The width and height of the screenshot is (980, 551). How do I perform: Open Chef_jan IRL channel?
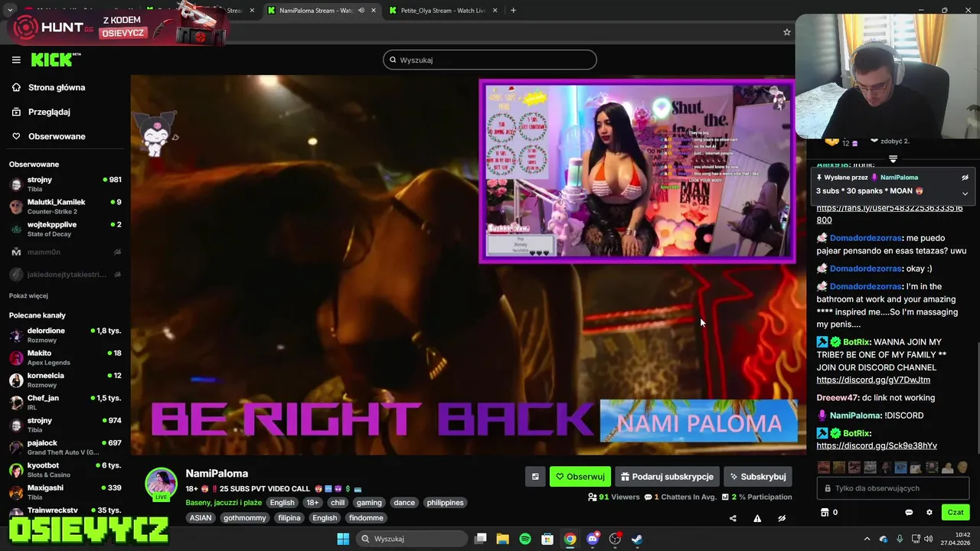pyautogui.click(x=65, y=403)
